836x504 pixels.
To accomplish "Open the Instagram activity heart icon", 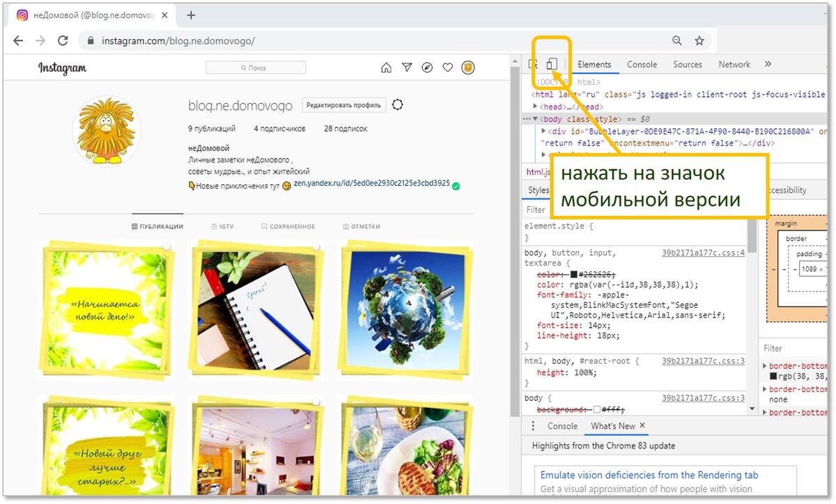I will (x=448, y=68).
